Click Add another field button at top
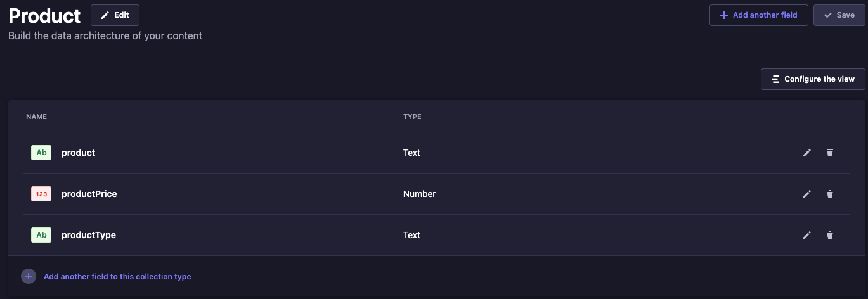Image resolution: width=868 pixels, height=299 pixels. (758, 15)
